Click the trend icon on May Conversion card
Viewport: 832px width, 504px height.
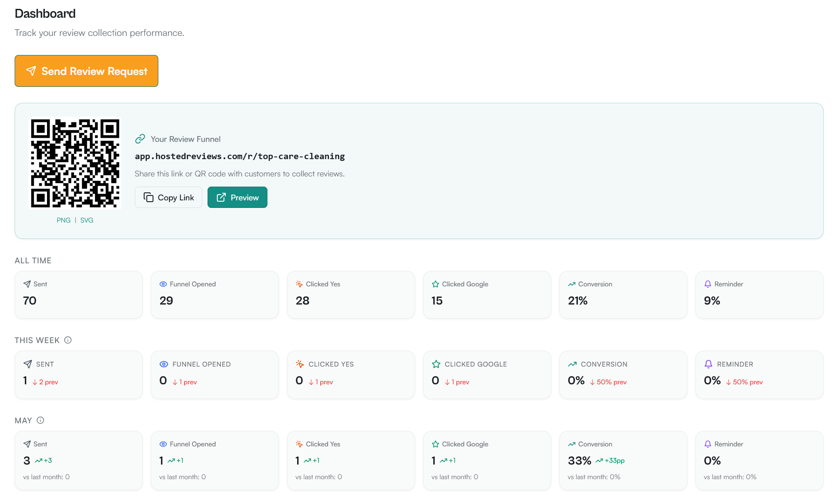(x=572, y=444)
